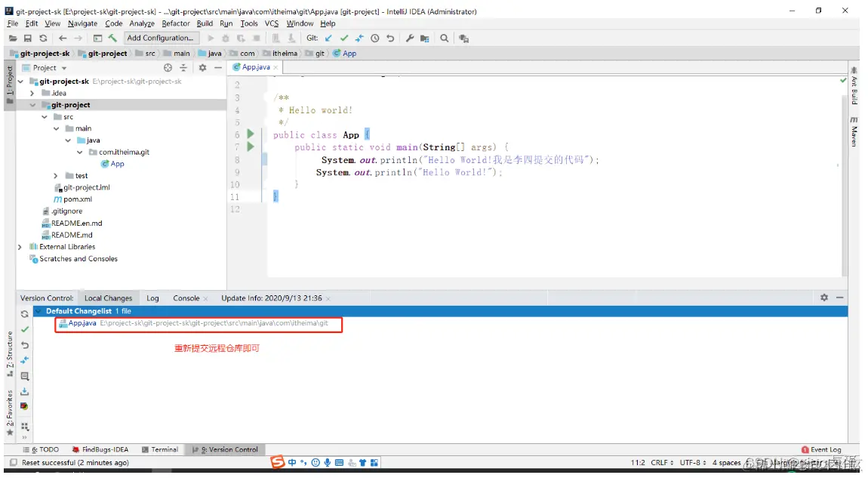Open Version Control panel gear settings
868x478 pixels.
tap(824, 298)
